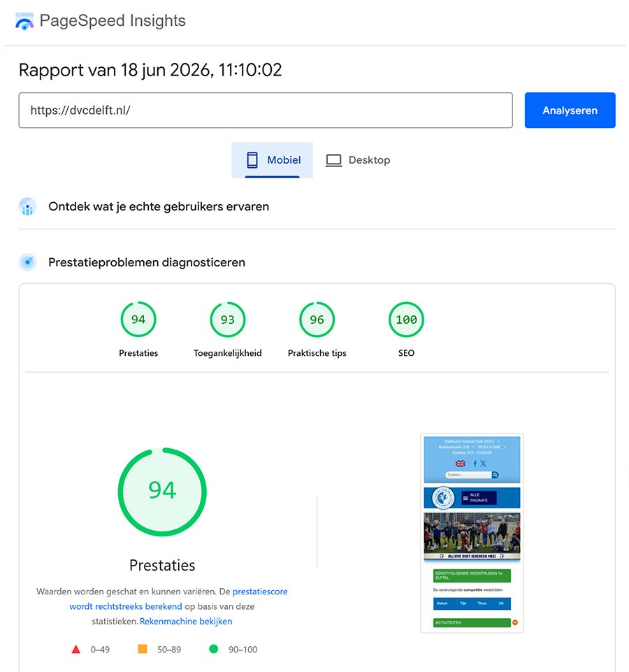
Task: Click the large Prestaties gauge showing 94
Action: tap(162, 492)
